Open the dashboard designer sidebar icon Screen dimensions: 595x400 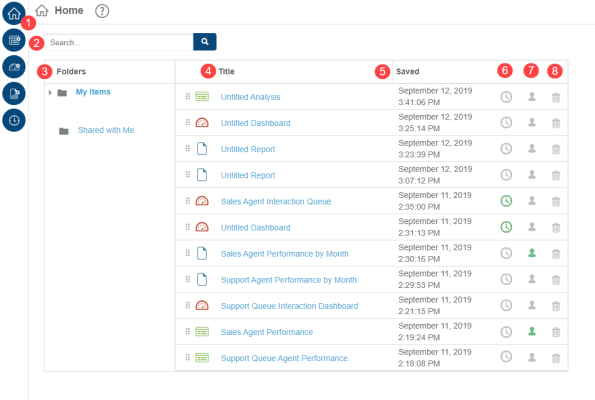pos(14,67)
